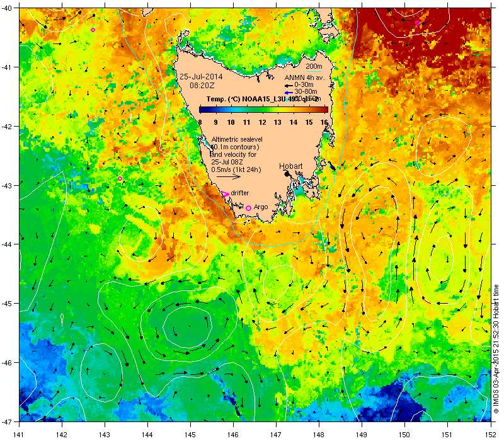Click the black Hobart city marker
Screen dimensions: 504x441
point(287,174)
